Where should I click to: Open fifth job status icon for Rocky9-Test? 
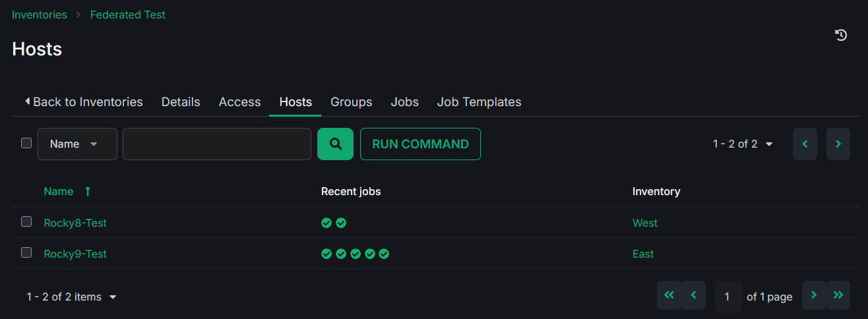[x=384, y=254]
